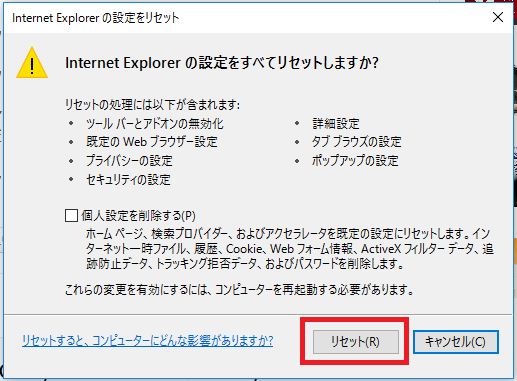Image resolution: width=517 pixels, height=381 pixels.
Task: Click the restart notice コンピューターを再起動する必要があります
Action: [314, 290]
